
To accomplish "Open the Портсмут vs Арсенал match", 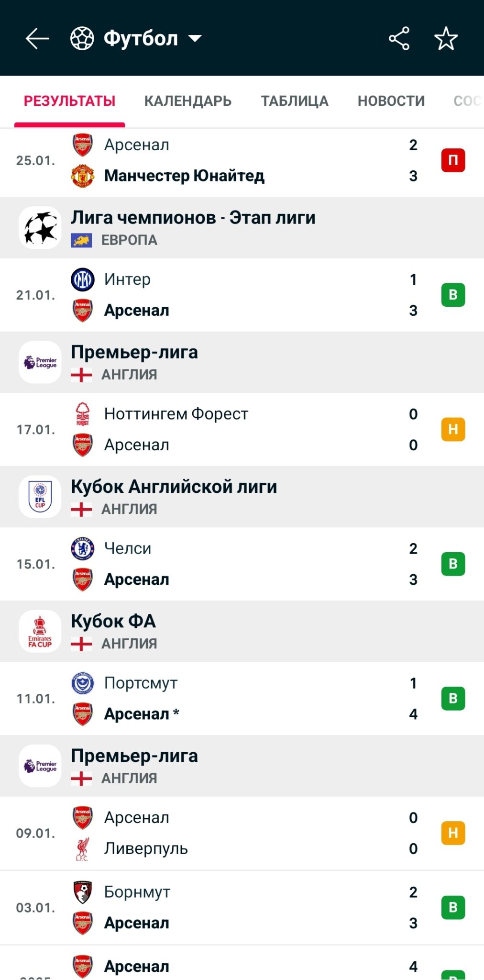I will [239, 699].
